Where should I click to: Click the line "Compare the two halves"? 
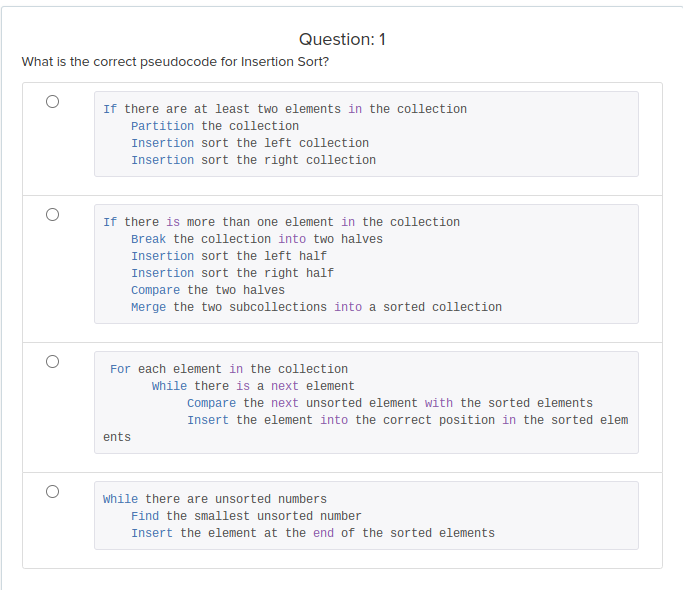[x=208, y=290]
